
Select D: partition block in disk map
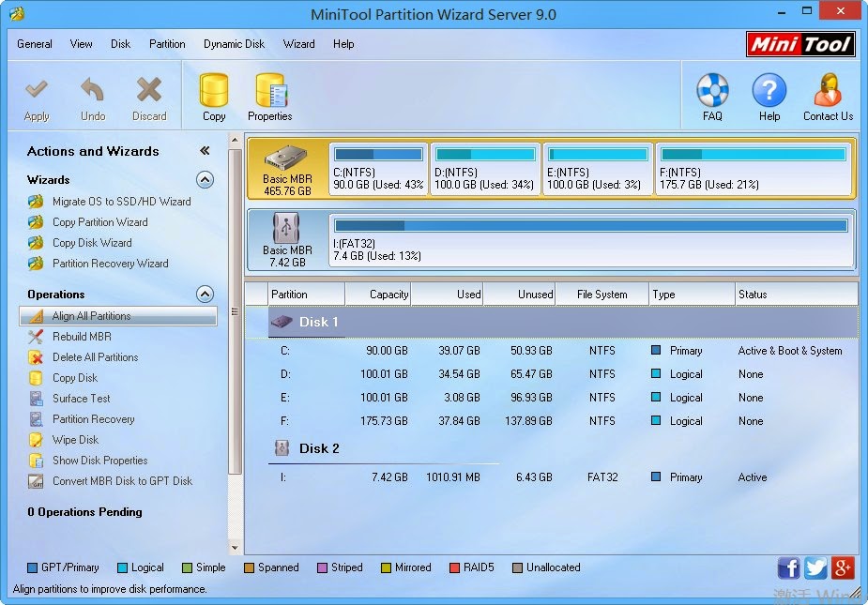(485, 169)
